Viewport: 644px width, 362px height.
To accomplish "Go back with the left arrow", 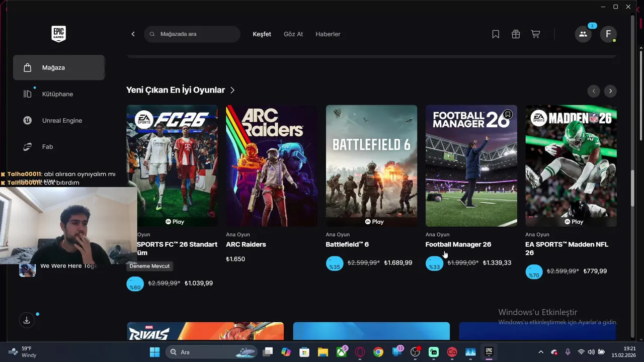I will pyautogui.click(x=133, y=34).
